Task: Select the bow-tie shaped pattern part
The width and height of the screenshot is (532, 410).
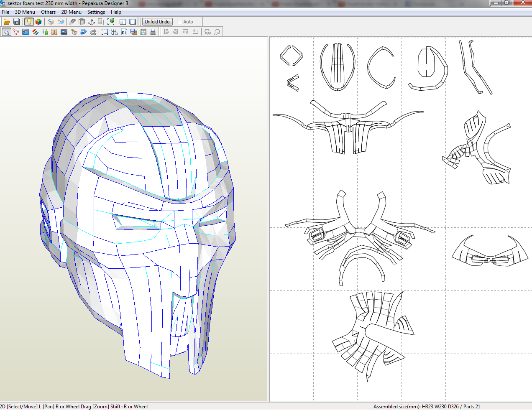Action: pyautogui.click(x=490, y=251)
